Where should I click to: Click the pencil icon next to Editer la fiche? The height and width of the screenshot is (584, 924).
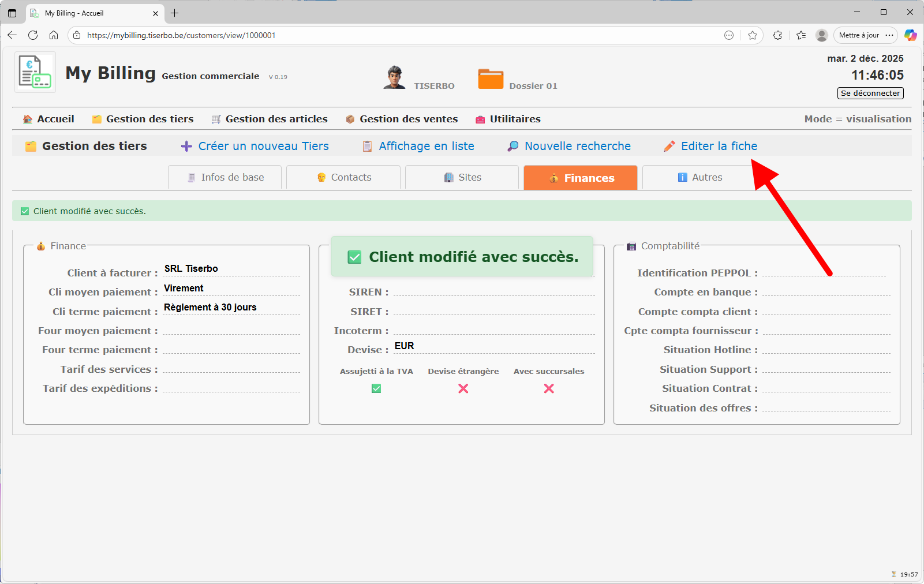pos(669,146)
